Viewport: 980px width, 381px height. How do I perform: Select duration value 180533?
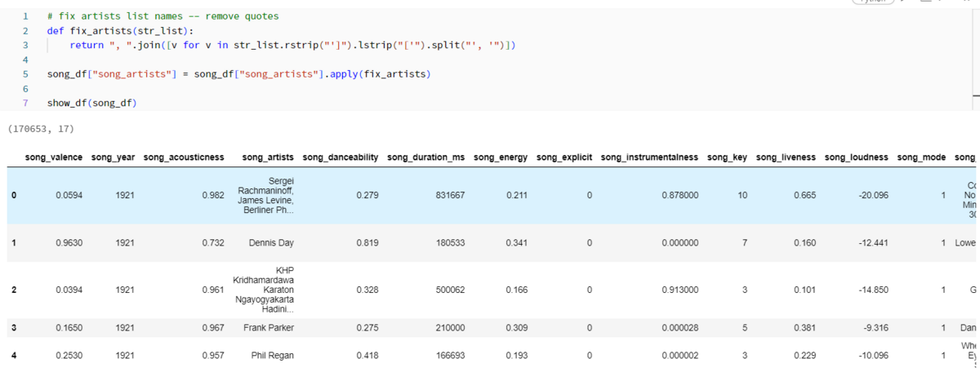point(450,243)
